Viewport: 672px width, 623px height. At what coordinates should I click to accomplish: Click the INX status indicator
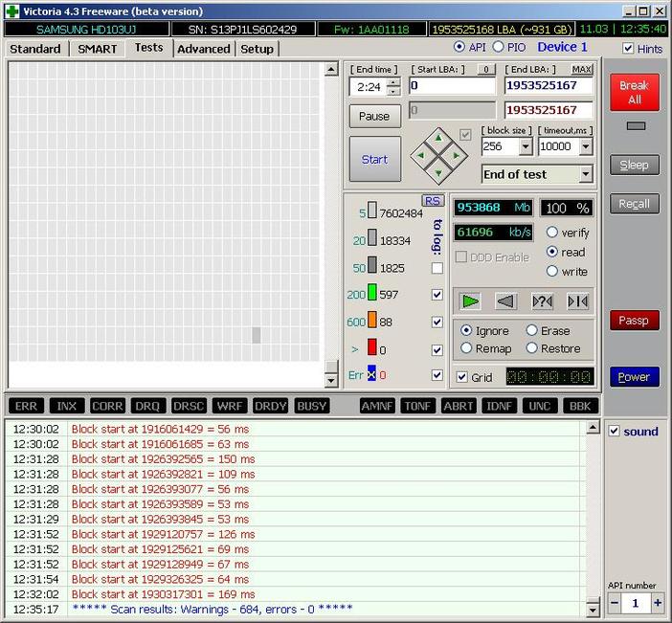click(67, 406)
